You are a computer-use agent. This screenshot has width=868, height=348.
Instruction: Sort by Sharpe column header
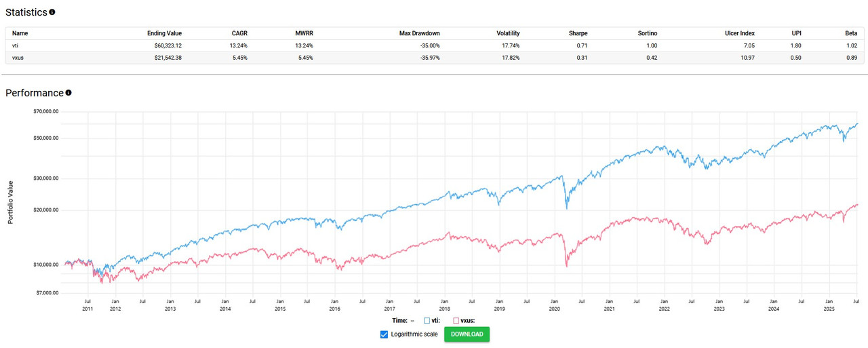578,33
